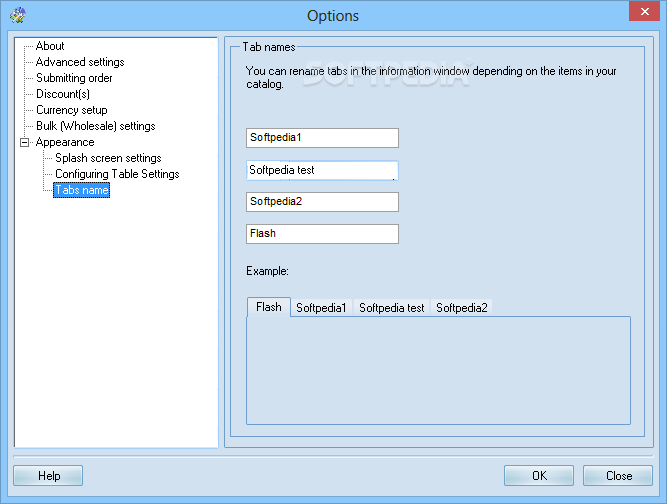Switch to the Softpedia2 example tab
This screenshot has height=504, width=667.
pos(462,308)
